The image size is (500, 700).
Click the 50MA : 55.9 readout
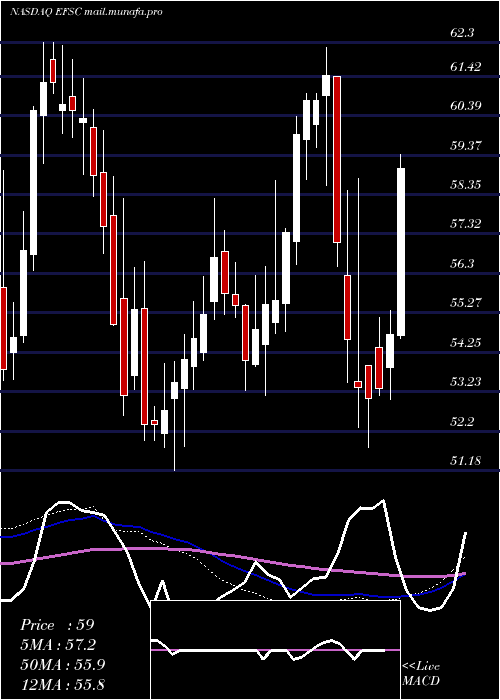tap(62, 665)
